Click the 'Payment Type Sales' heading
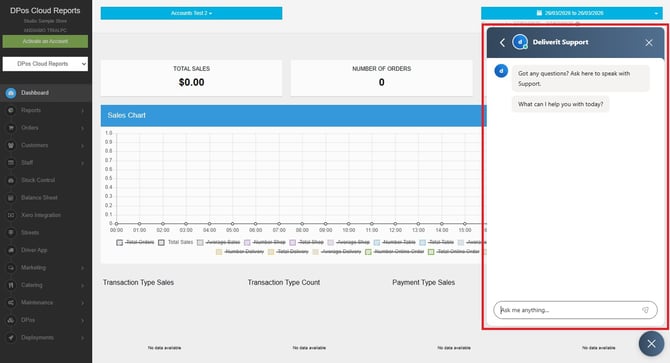This screenshot has height=363, width=670. [423, 283]
